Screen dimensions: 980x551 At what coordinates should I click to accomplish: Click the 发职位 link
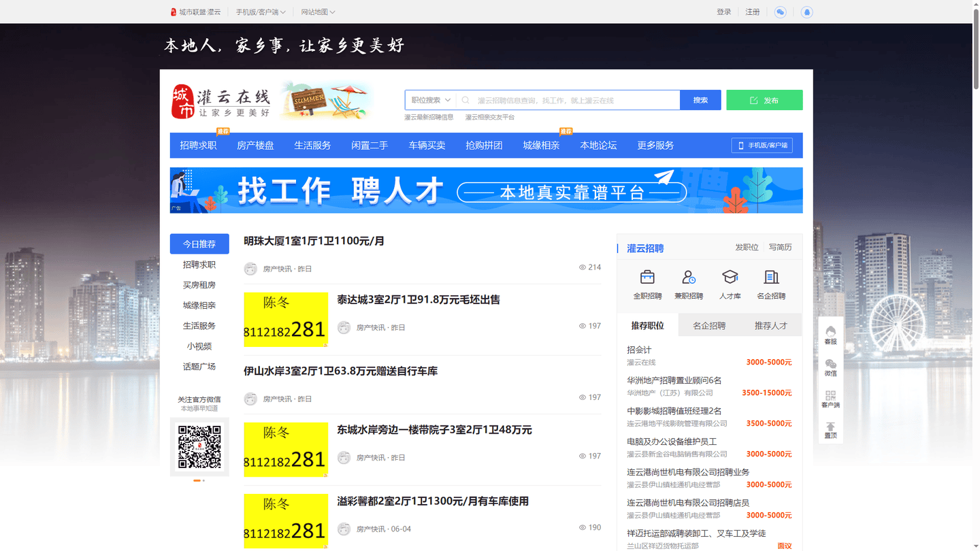(x=747, y=248)
